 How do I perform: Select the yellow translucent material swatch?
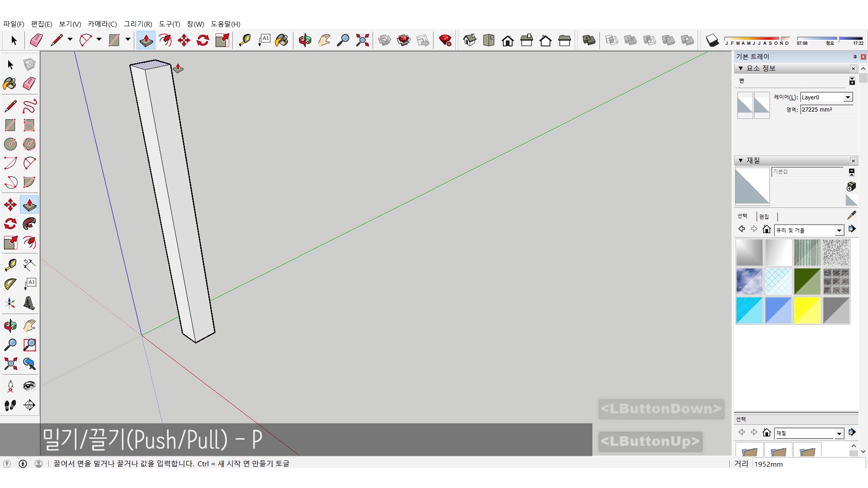point(807,310)
